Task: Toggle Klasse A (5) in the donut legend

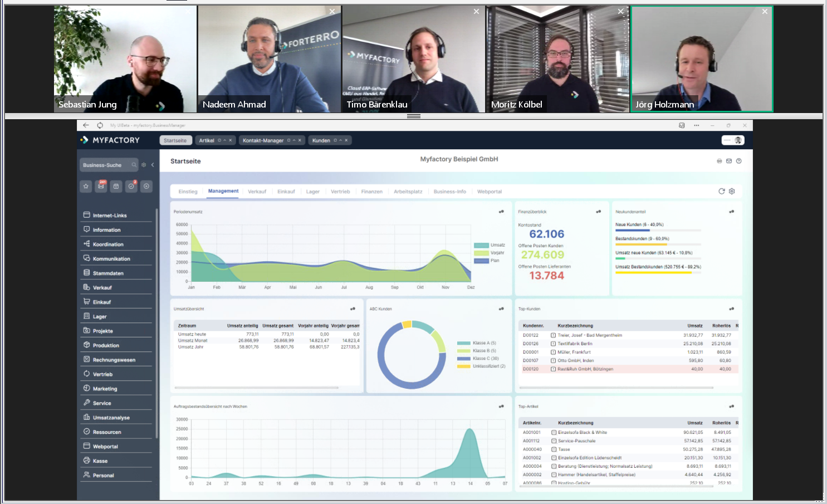Action: pyautogui.click(x=477, y=343)
